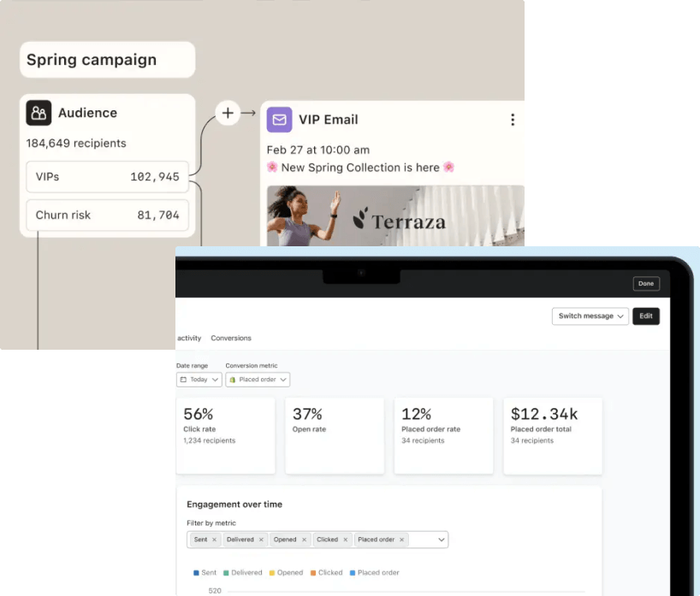Select the Churn risk audience segment

[x=108, y=215]
